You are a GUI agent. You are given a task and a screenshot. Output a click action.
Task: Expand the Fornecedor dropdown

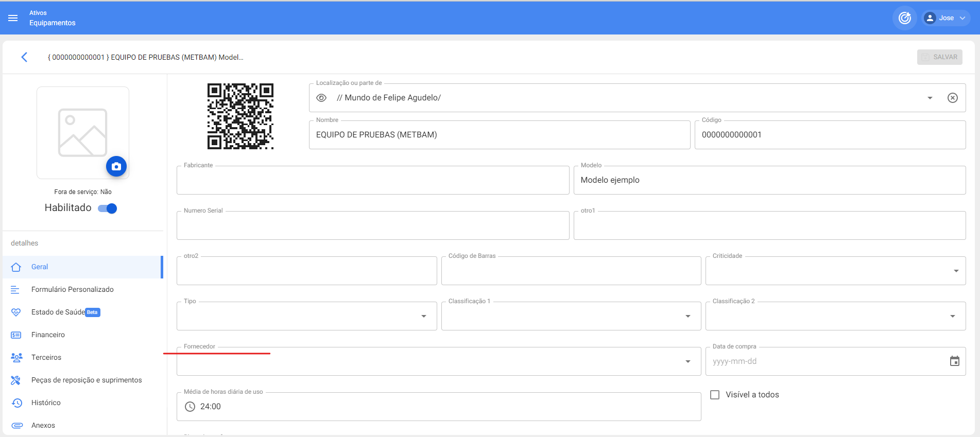coord(687,361)
